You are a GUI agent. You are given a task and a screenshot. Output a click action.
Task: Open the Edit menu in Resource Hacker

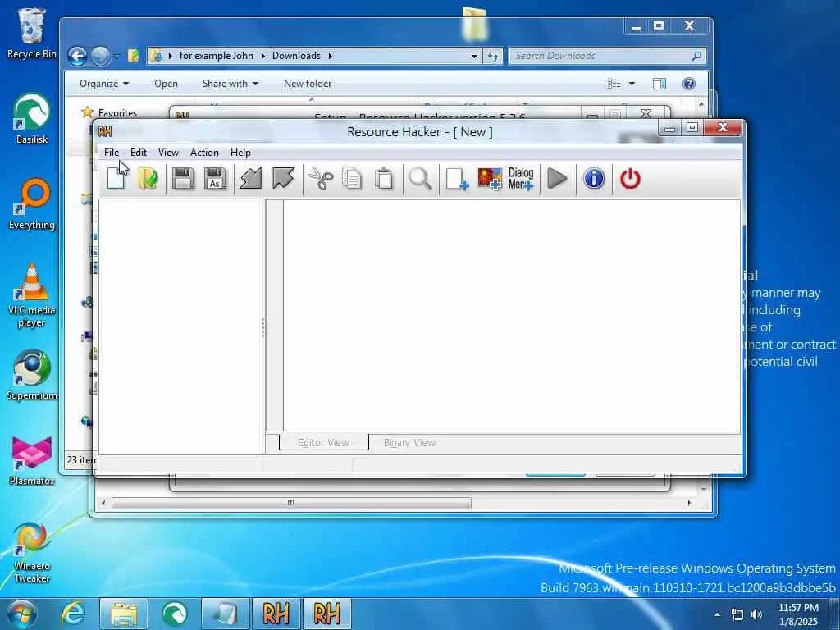click(x=138, y=152)
